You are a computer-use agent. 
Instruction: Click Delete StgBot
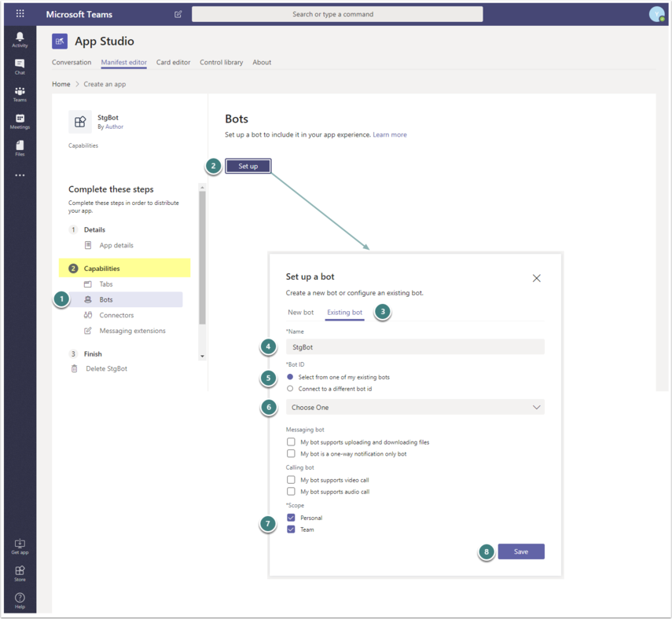coord(106,368)
